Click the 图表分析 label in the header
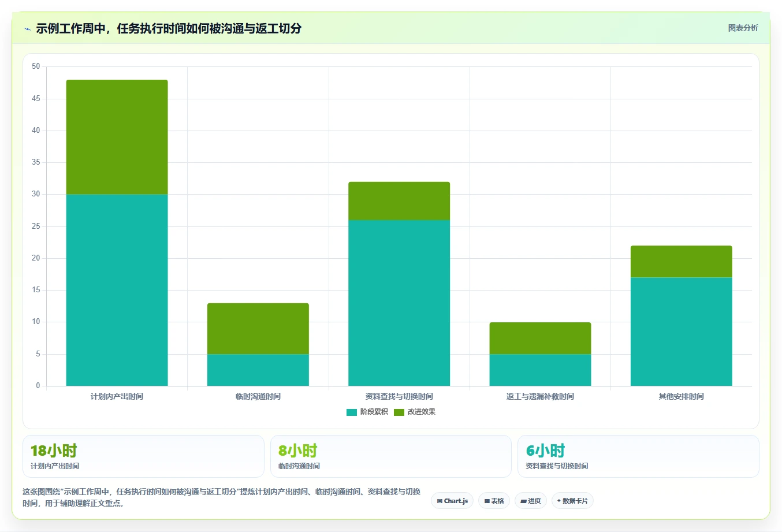Image resolution: width=782 pixels, height=532 pixels. click(743, 28)
